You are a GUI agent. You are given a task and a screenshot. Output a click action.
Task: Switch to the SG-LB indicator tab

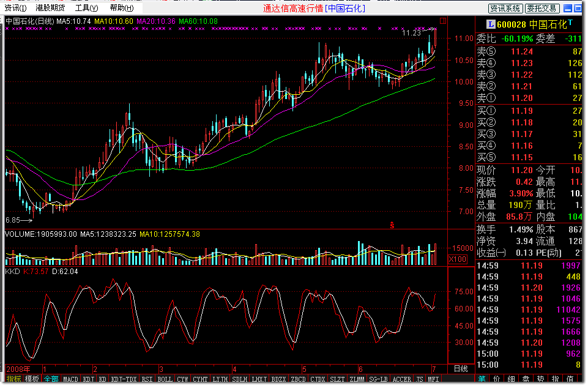pos(378,379)
